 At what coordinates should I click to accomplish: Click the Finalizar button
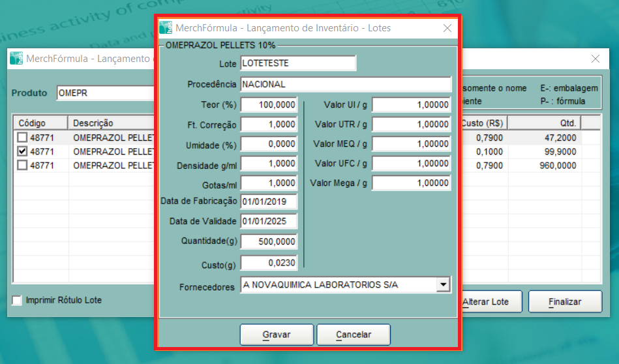click(565, 302)
